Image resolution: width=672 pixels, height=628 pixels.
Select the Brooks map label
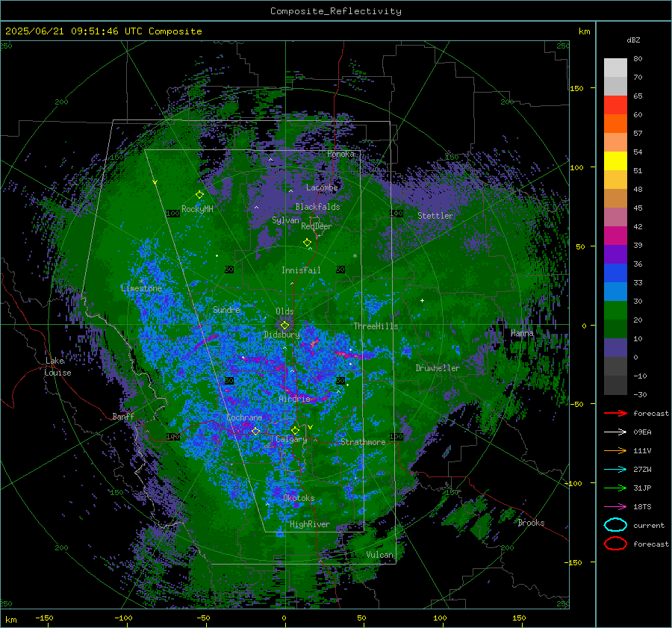pyautogui.click(x=531, y=523)
